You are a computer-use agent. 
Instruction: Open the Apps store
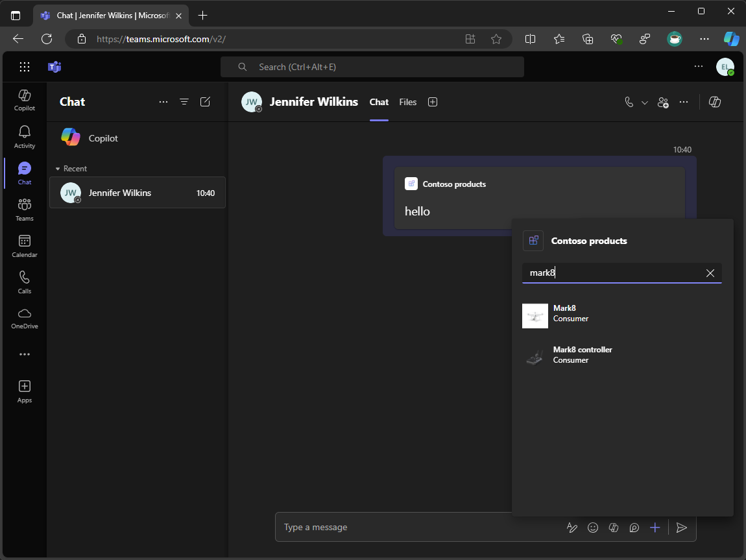pyautogui.click(x=24, y=391)
